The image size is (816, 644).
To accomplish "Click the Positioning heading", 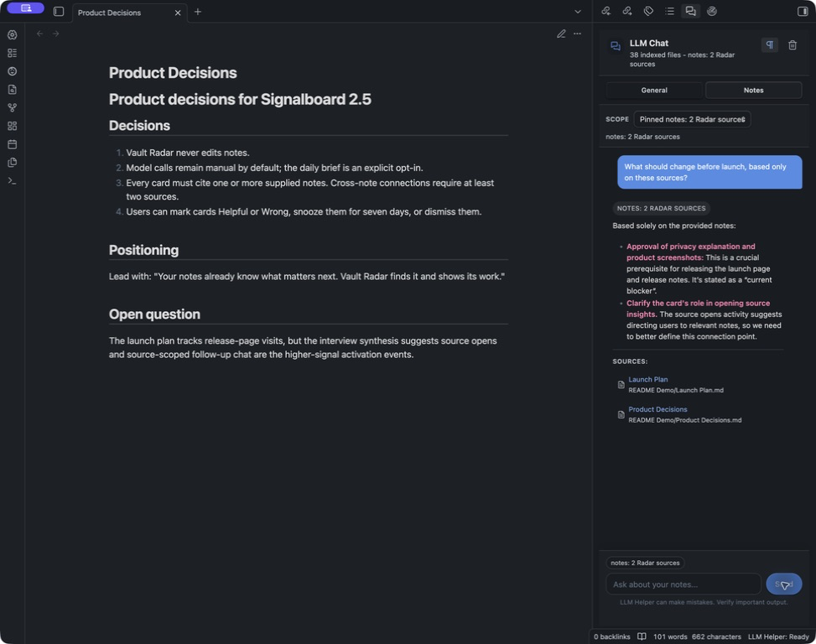I will tap(143, 250).
